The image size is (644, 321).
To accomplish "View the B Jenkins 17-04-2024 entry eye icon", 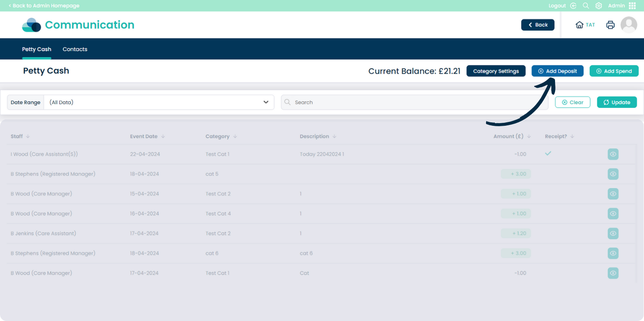I will click(613, 234).
